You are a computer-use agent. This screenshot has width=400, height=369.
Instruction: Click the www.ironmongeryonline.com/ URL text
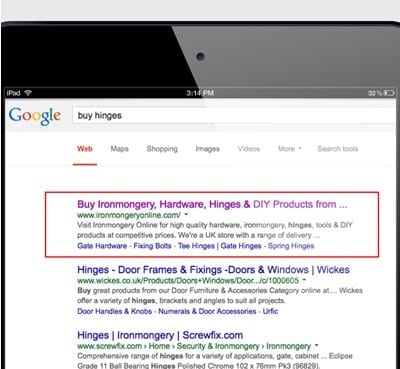[129, 215]
